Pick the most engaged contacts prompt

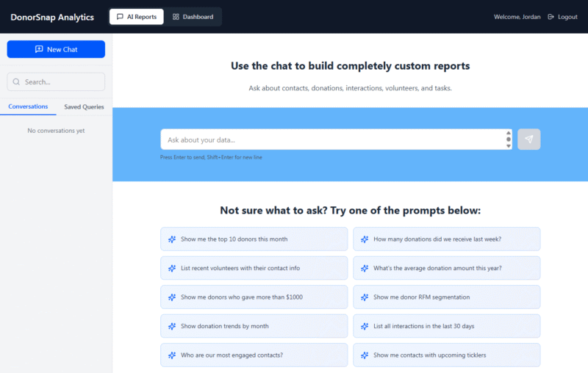254,355
